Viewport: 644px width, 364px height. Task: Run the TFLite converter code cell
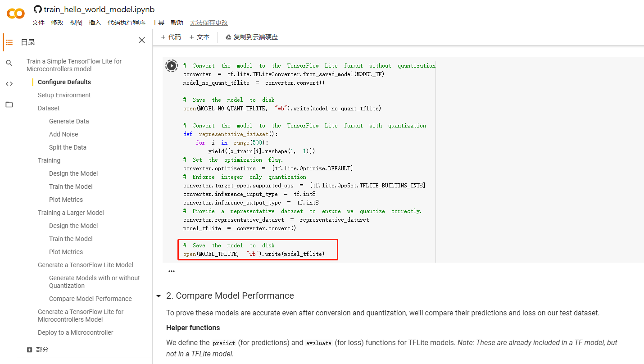(x=172, y=66)
